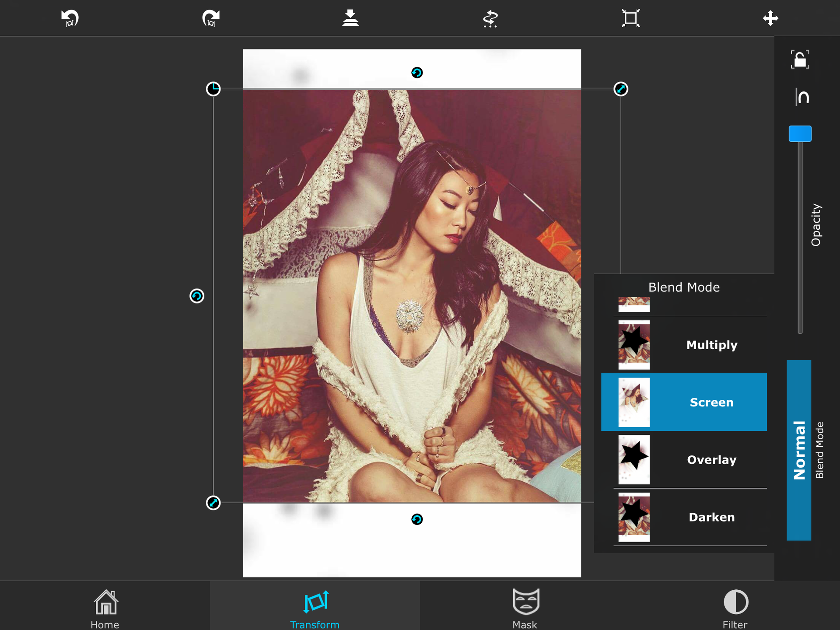Viewport: 840px width, 630px height.
Task: Click the left-side rotate handle
Action: 197,296
